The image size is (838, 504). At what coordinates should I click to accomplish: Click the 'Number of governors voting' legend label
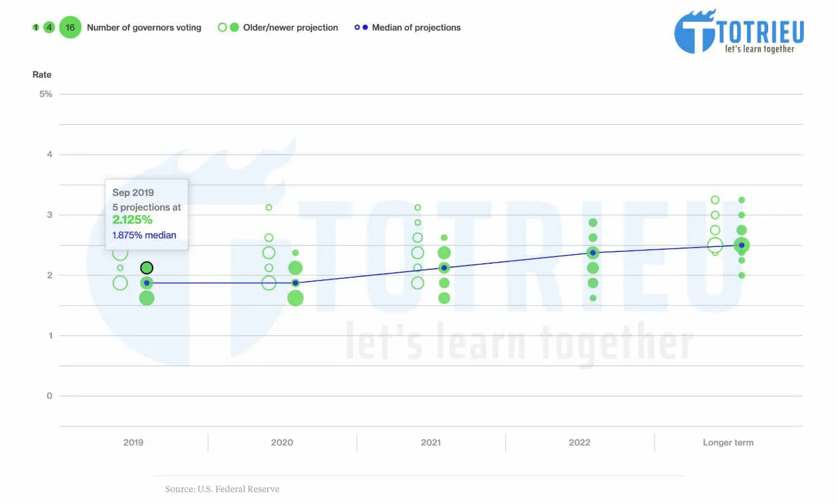click(144, 27)
